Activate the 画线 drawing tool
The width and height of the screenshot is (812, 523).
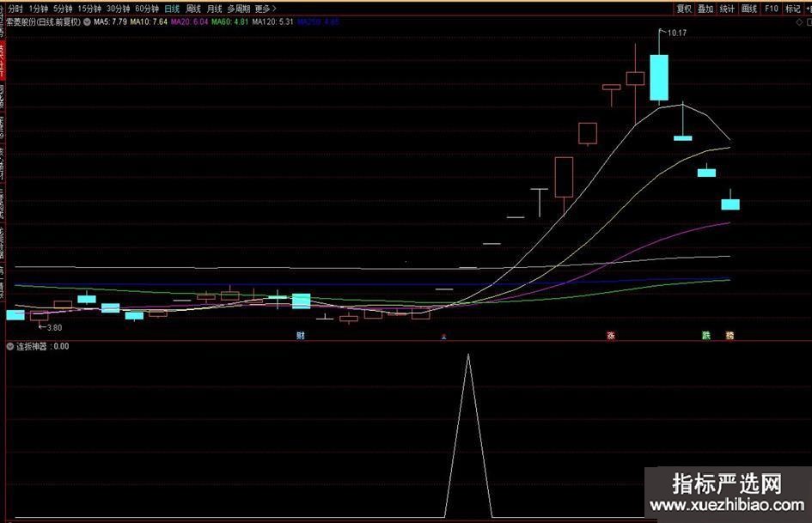[x=748, y=9]
